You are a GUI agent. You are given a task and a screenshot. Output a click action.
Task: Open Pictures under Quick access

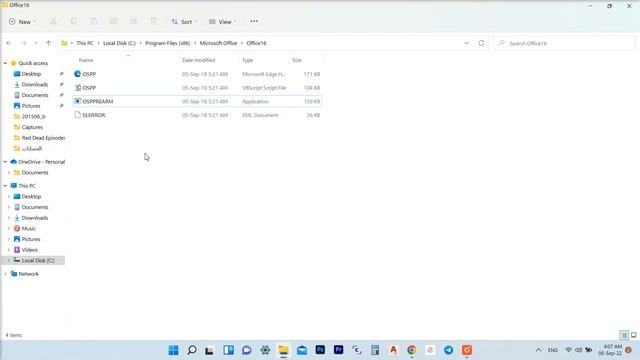coord(31,106)
